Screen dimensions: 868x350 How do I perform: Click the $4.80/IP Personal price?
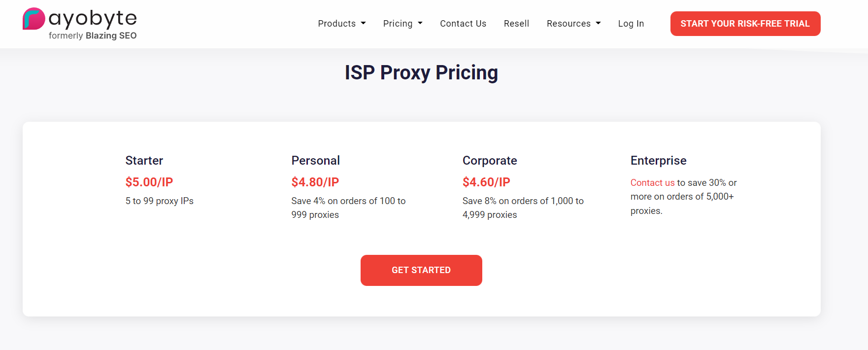pyautogui.click(x=315, y=182)
